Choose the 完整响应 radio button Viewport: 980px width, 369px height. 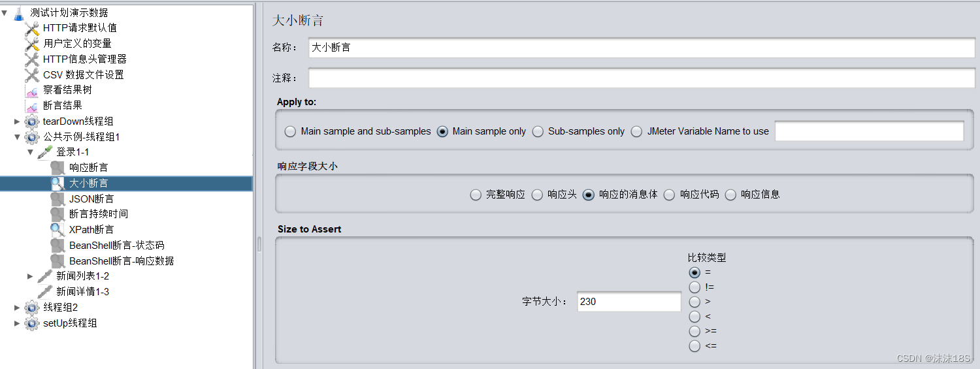476,195
